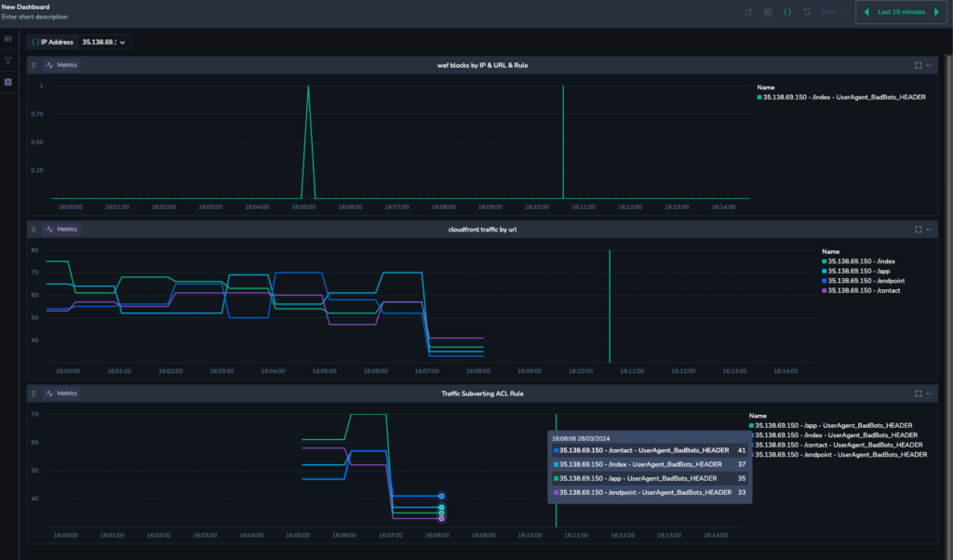The width and height of the screenshot is (953, 560).
Task: Open the filter icon in left sidebar
Action: [x=8, y=60]
